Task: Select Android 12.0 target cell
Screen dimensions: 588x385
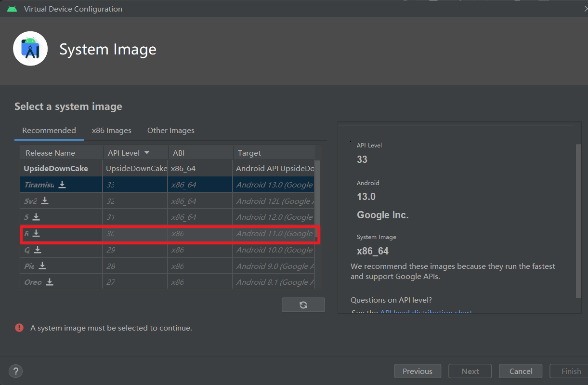Action: (x=274, y=217)
